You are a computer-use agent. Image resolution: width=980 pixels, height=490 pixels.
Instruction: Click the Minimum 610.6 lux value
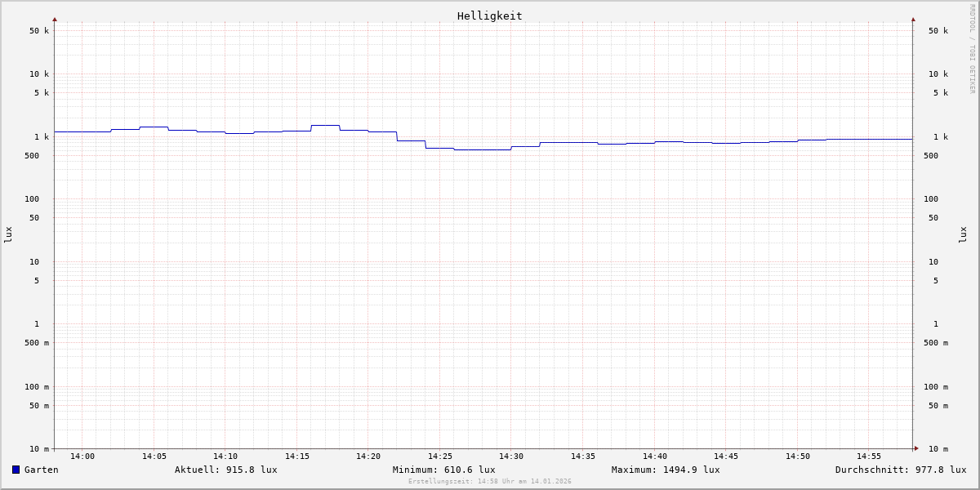443,470
